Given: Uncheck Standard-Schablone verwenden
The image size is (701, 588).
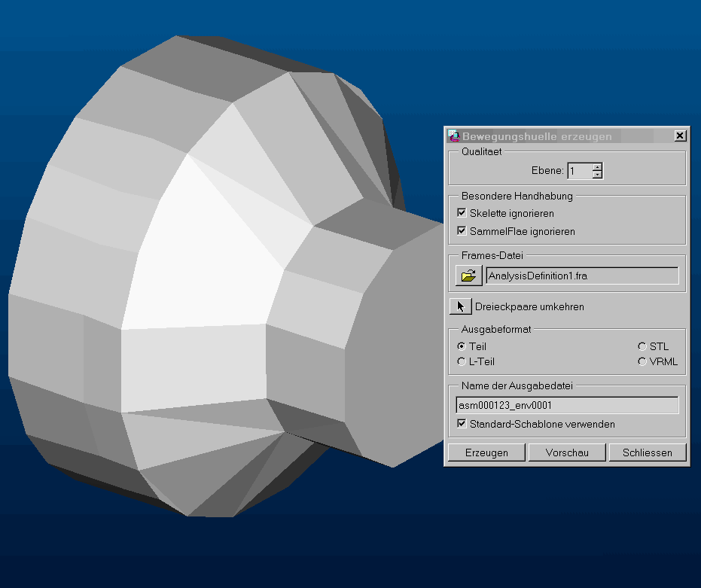Looking at the screenshot, I should [x=462, y=423].
